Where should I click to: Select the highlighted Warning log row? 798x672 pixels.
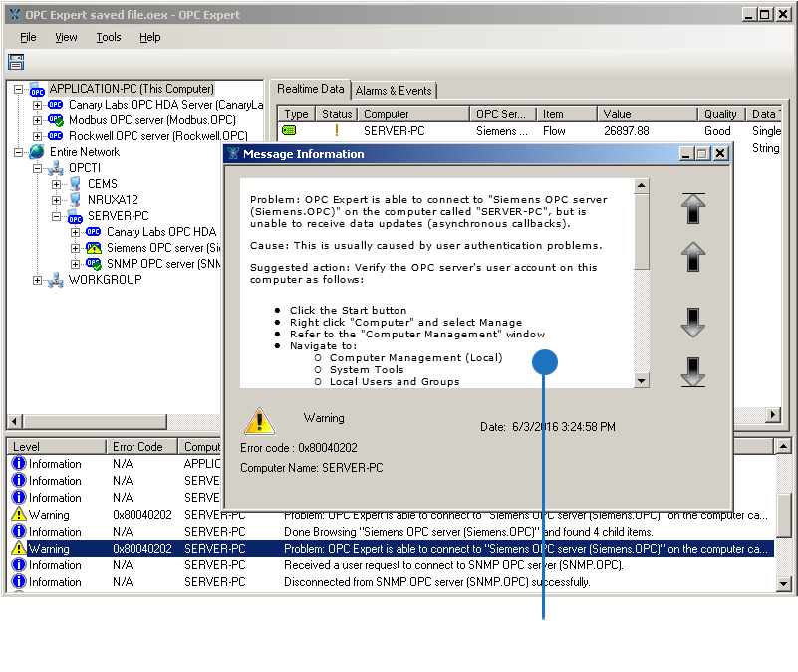399,549
